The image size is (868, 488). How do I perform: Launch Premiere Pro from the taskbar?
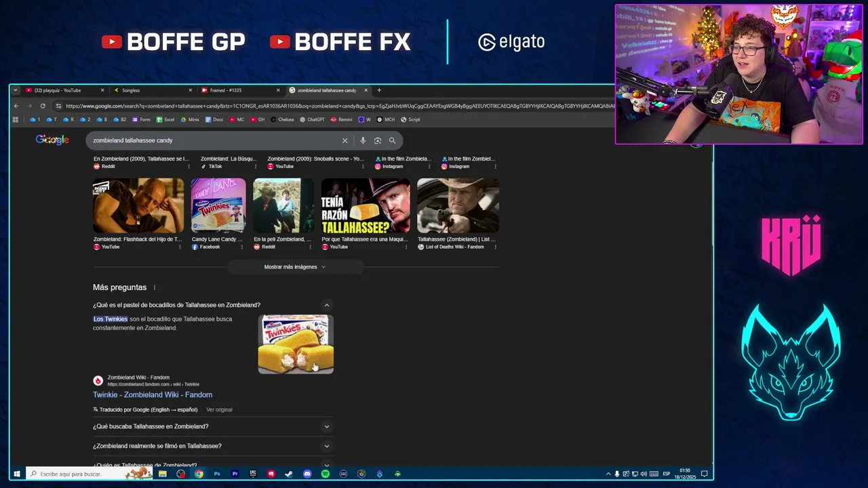(235, 474)
